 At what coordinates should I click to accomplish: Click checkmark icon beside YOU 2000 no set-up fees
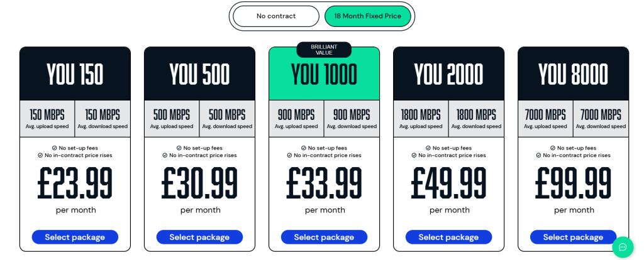tap(428, 148)
